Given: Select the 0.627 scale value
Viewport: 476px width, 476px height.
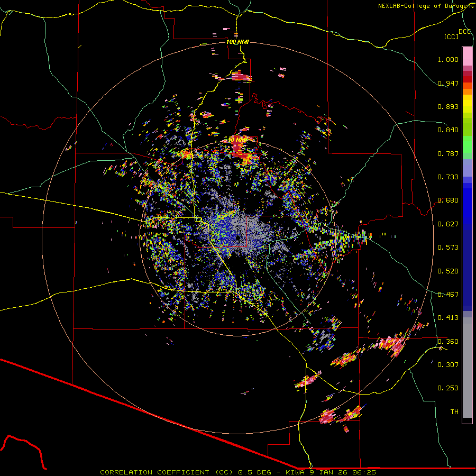Looking at the screenshot, I should point(448,224).
